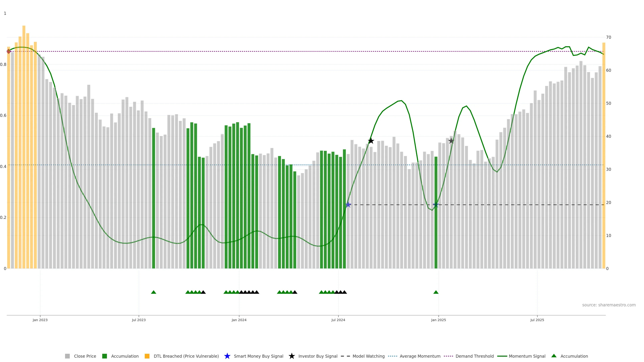Click the red diamond on the demand threshold line
644x362 pixels.
tap(9, 51)
